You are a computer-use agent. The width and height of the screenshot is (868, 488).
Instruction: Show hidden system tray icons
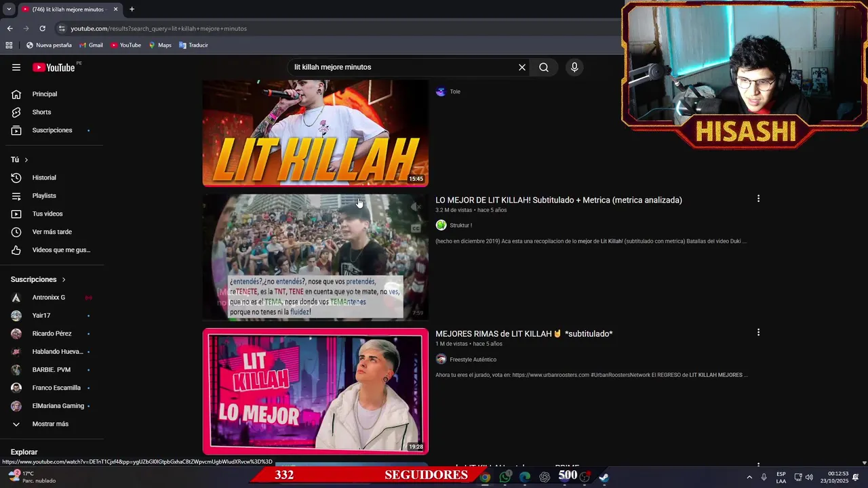(749, 477)
